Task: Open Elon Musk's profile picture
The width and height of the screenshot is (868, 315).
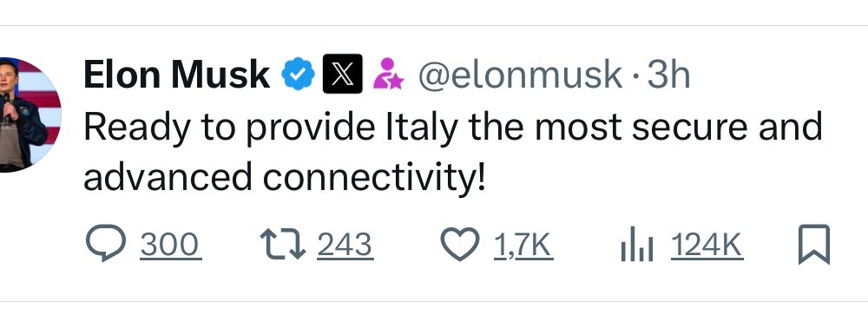Action: point(30,115)
